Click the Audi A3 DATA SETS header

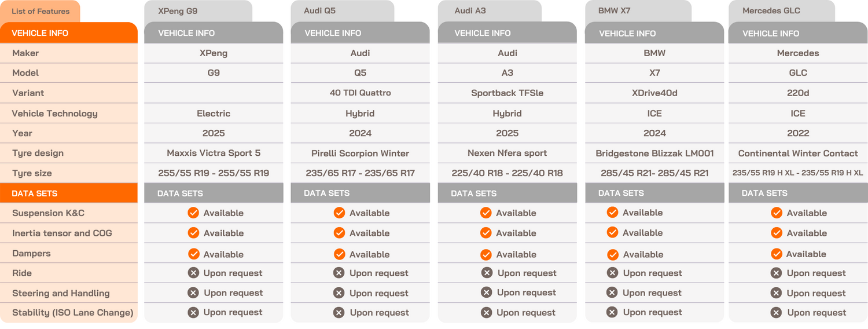pos(507,193)
